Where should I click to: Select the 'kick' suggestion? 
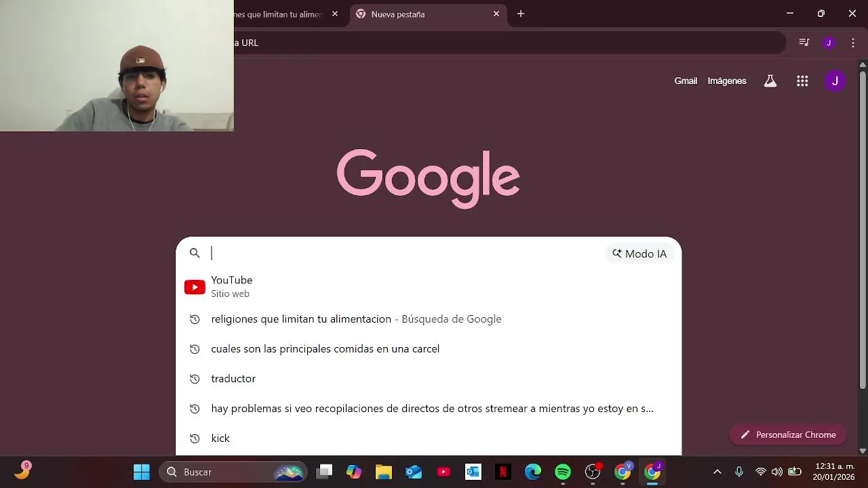[429, 439]
